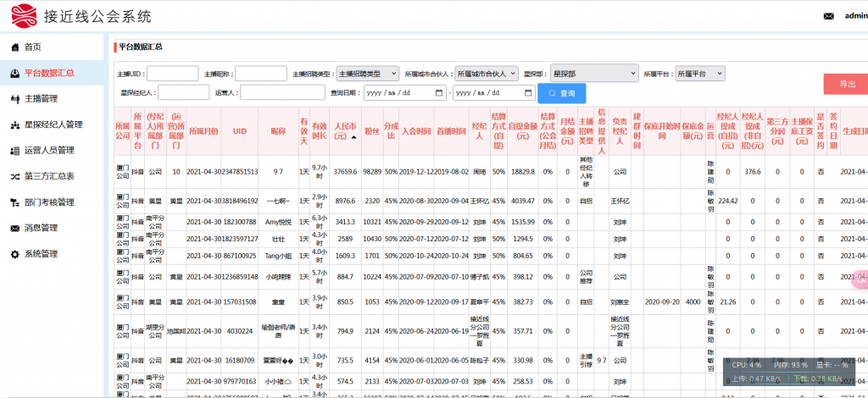Sort by the 人民币(元) column arrow

[353, 136]
